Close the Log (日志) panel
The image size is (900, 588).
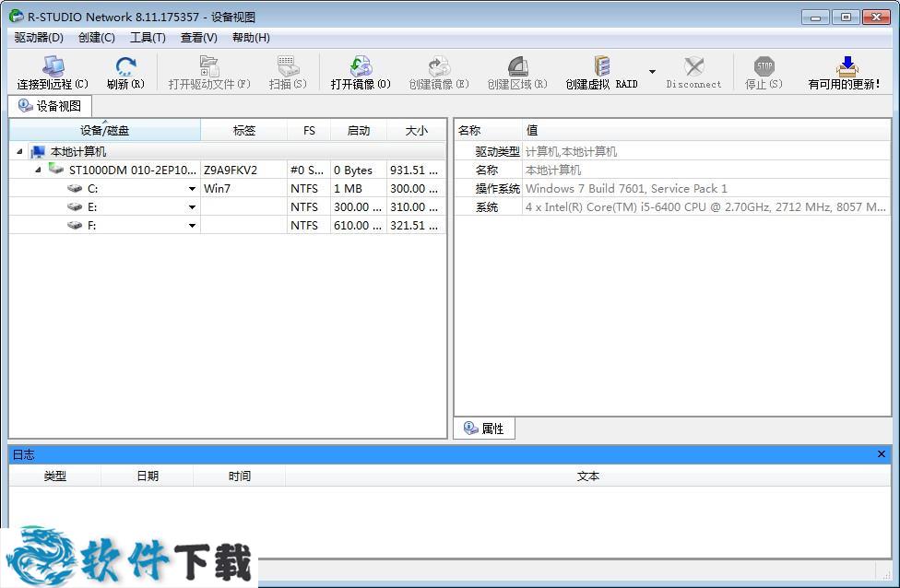881,454
